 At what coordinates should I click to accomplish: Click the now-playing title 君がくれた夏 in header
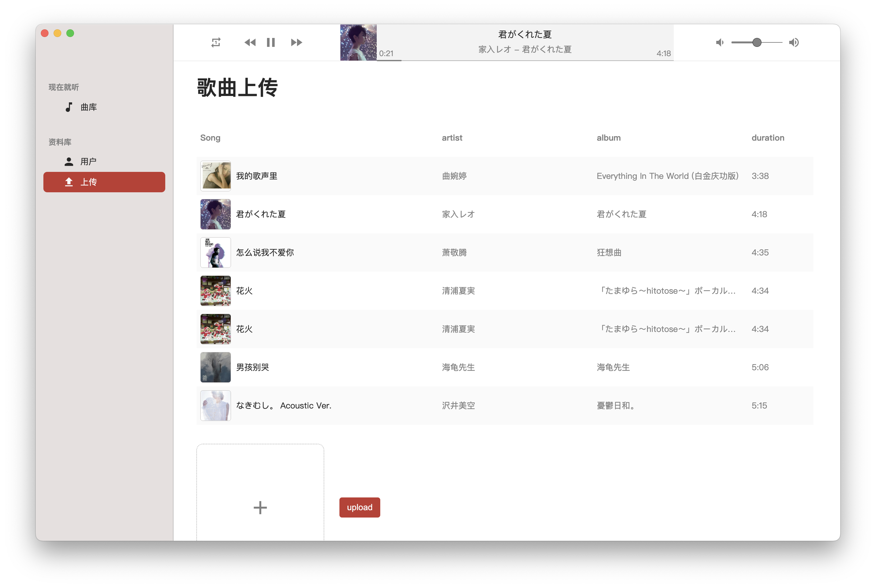[524, 34]
